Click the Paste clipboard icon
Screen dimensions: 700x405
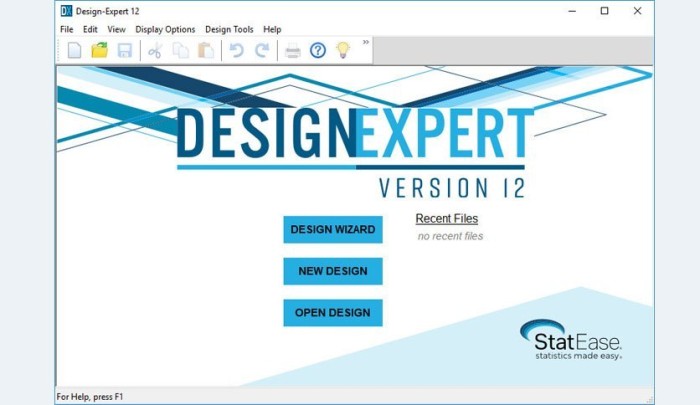pos(206,50)
